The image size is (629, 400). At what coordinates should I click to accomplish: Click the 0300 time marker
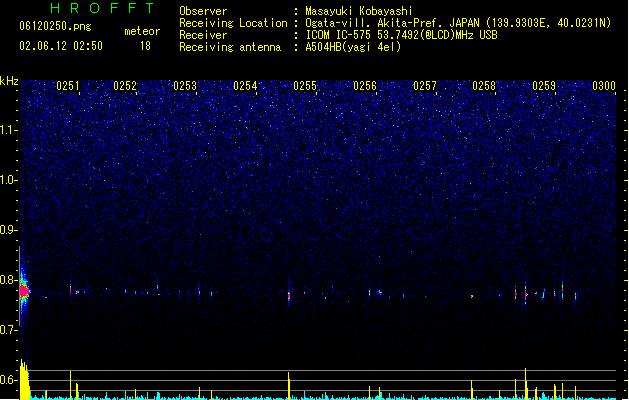point(604,86)
